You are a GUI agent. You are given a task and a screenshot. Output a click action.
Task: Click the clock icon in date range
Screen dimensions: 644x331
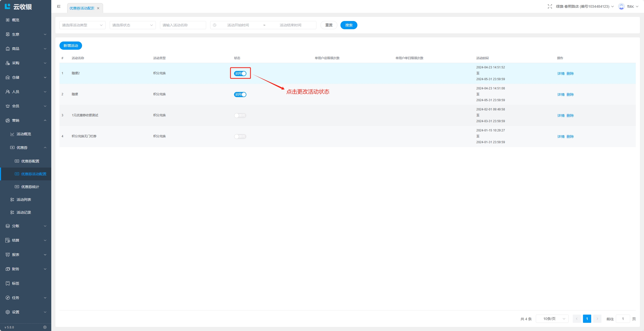pos(215,25)
